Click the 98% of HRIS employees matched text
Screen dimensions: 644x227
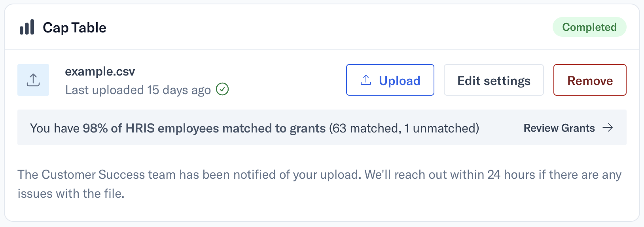[204, 129]
